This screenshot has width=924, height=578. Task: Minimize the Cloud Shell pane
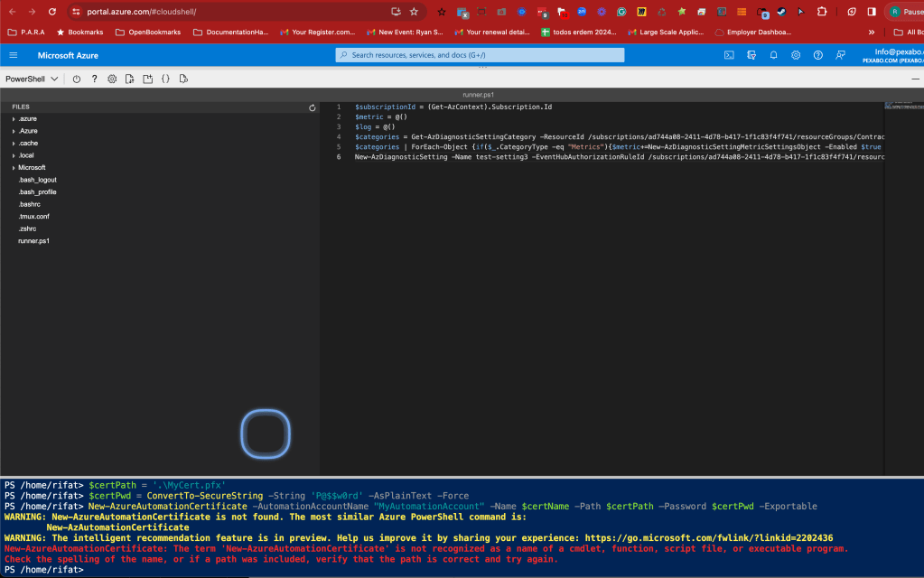[915, 79]
